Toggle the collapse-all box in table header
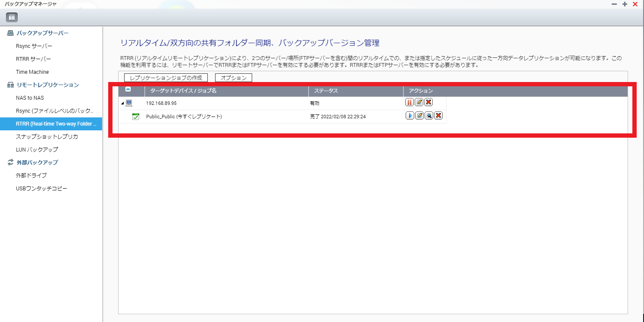The height and width of the screenshot is (322, 644). pyautogui.click(x=128, y=90)
